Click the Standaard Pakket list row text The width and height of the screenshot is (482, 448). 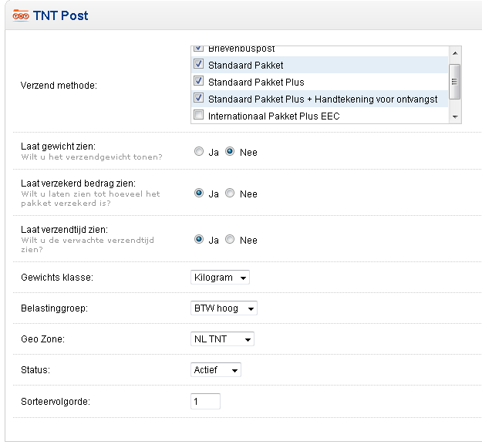pos(245,66)
